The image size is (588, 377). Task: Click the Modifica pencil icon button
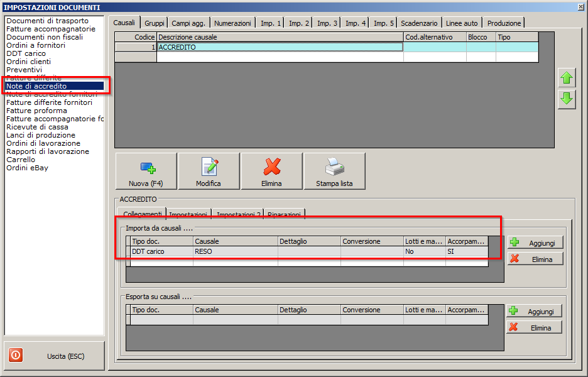(x=209, y=171)
